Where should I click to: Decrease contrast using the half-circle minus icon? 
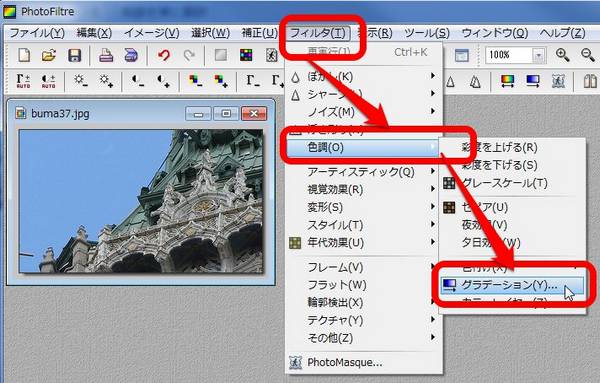coord(138,81)
